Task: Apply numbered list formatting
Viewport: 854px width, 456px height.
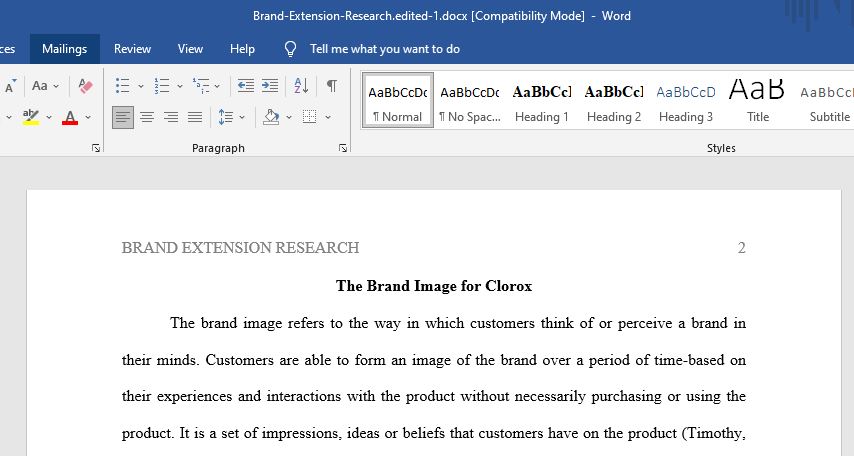Action: (x=162, y=86)
